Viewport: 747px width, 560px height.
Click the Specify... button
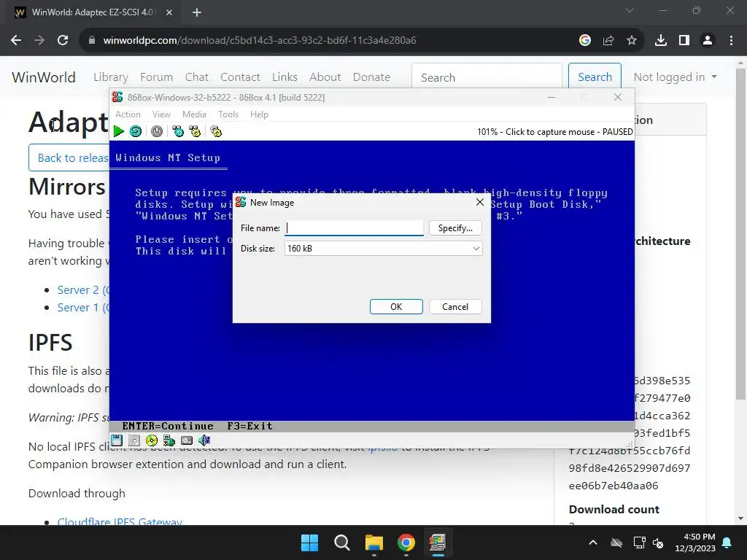(455, 227)
